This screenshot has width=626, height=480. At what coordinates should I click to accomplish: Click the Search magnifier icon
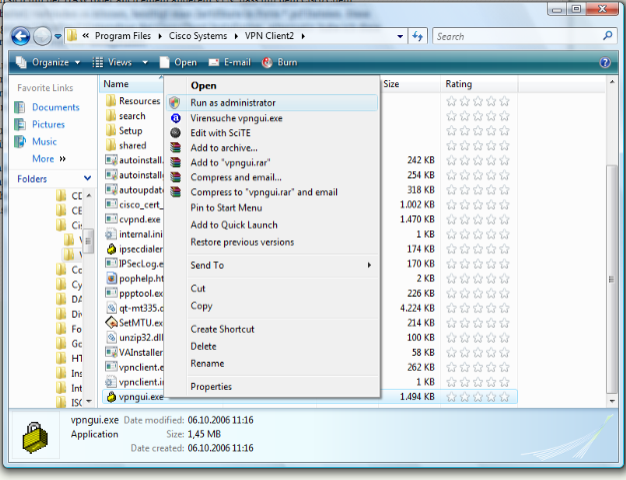[607, 36]
